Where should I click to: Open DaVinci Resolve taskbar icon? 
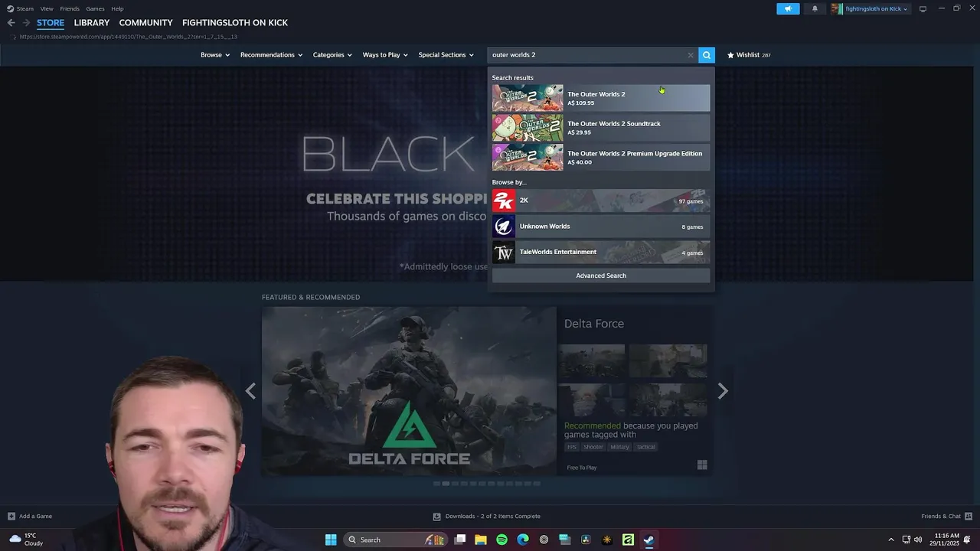pyautogui.click(x=586, y=540)
